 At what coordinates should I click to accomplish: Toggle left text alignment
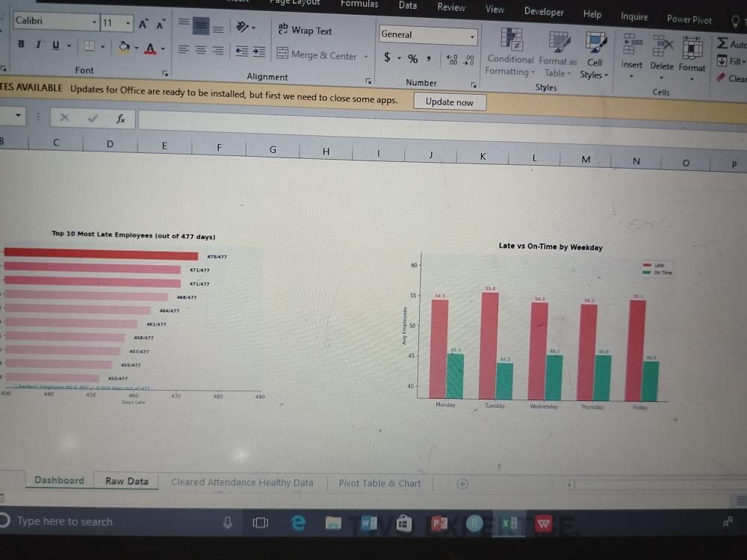click(x=184, y=49)
